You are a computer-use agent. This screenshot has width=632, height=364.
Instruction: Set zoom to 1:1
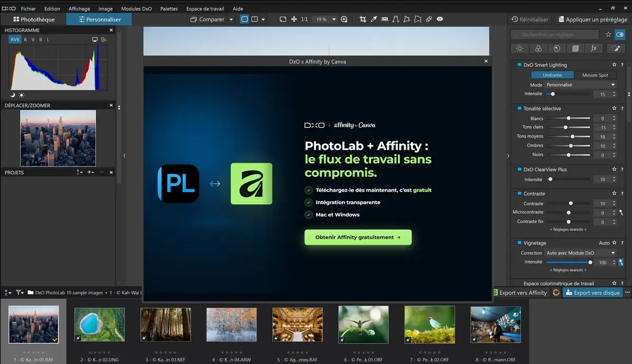click(304, 19)
